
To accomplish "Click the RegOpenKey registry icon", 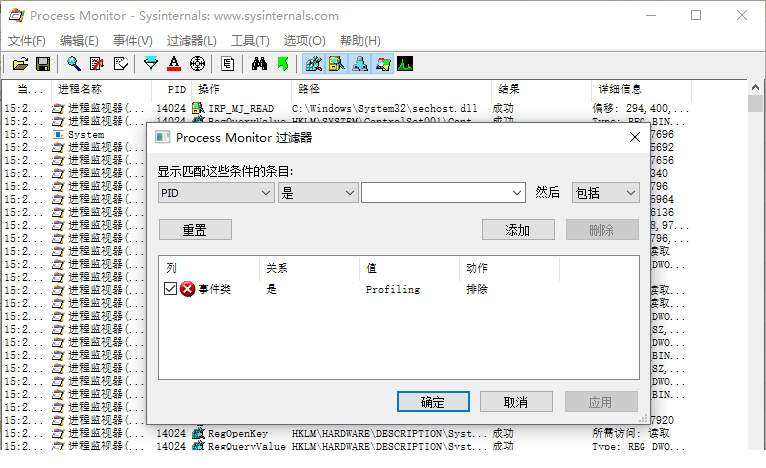I will pyautogui.click(x=198, y=433).
